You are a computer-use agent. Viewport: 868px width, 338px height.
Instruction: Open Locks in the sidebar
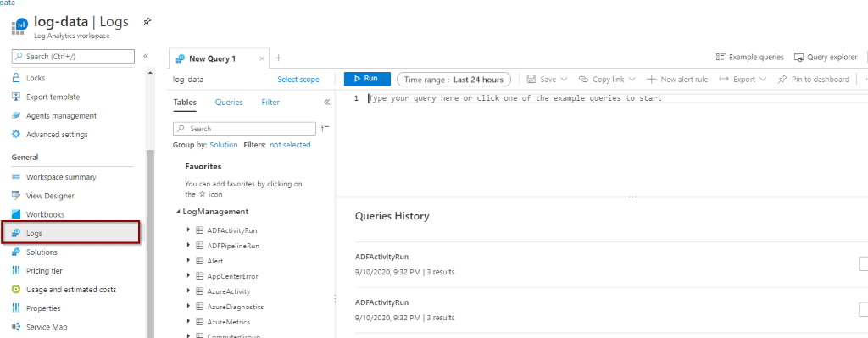coord(36,78)
